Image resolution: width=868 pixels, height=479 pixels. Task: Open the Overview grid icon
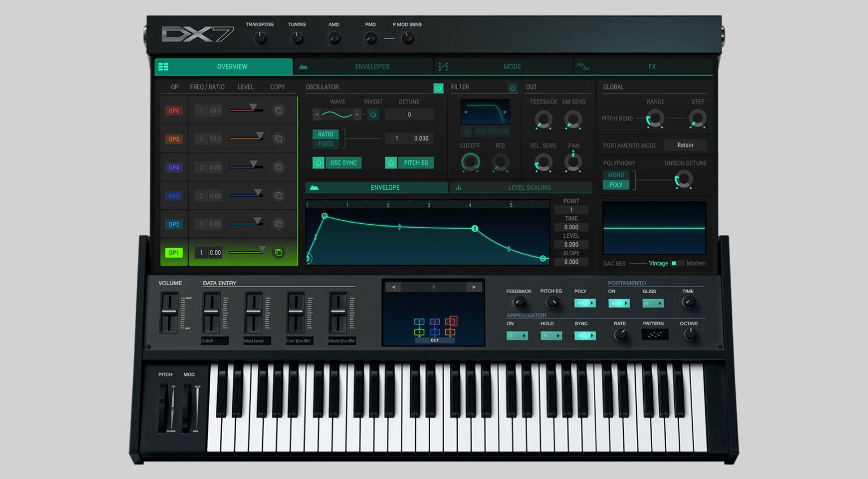tap(163, 66)
